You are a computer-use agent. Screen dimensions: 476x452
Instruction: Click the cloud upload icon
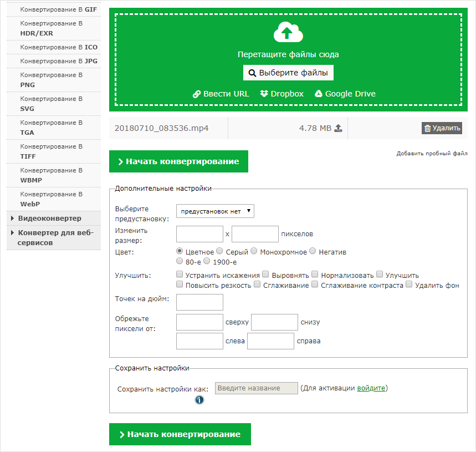(288, 32)
